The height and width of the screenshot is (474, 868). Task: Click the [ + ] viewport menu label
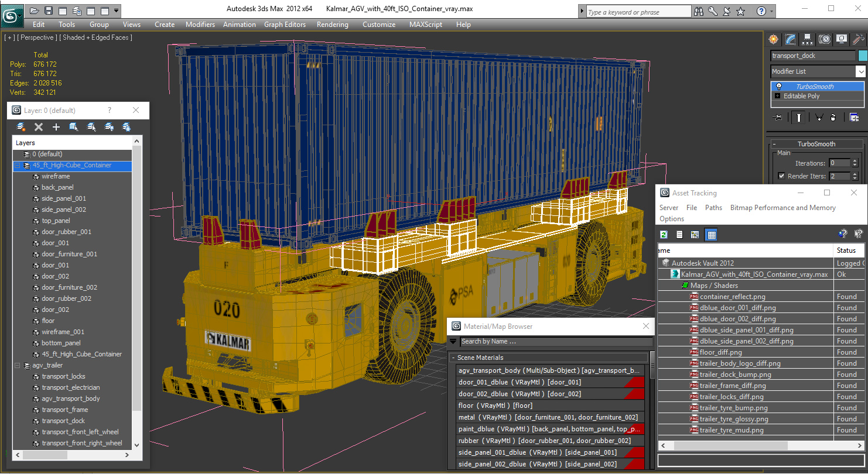pyautogui.click(x=10, y=37)
